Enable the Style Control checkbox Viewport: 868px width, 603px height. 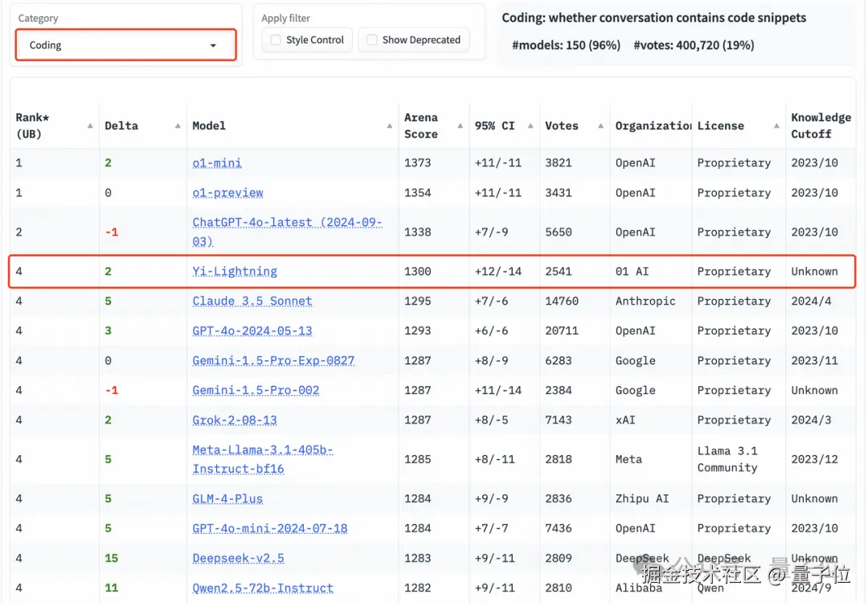275,40
